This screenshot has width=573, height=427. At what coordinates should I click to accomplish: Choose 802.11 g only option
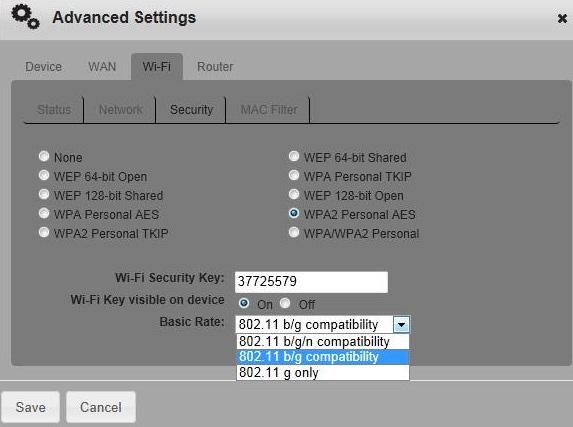[323, 373]
